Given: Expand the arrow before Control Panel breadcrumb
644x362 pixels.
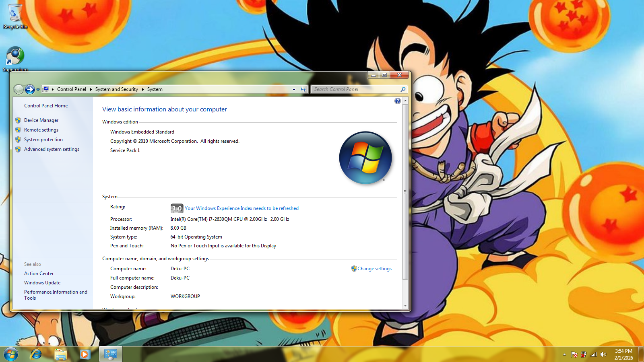Looking at the screenshot, I should click(x=53, y=89).
